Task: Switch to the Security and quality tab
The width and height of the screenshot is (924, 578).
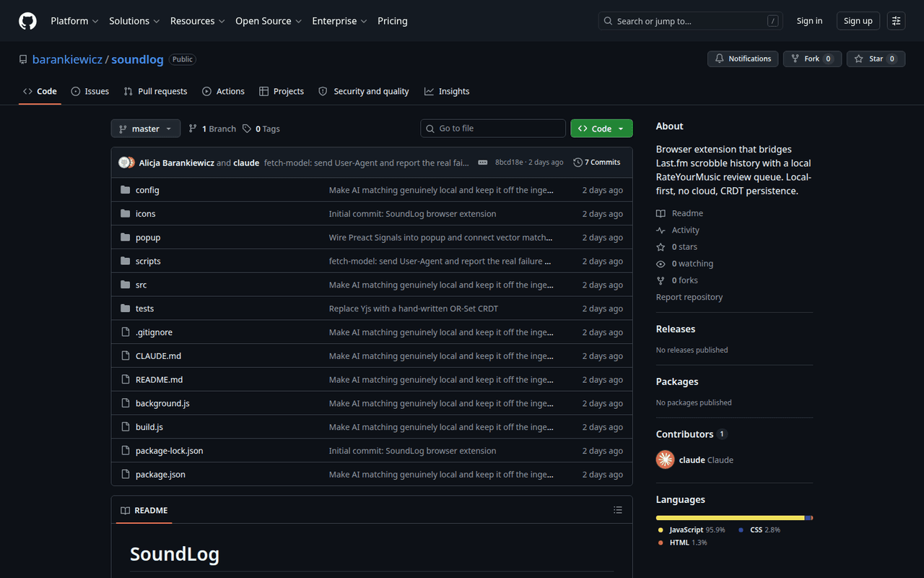Action: pyautogui.click(x=364, y=91)
